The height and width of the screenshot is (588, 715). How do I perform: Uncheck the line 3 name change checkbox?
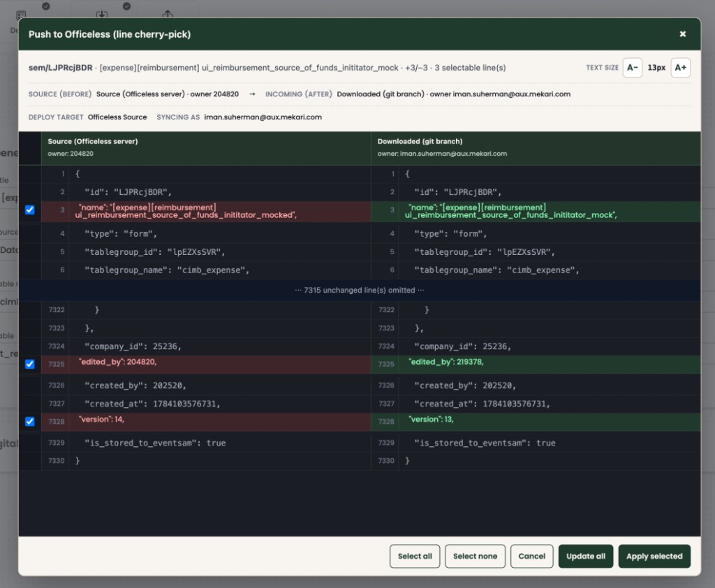tap(29, 210)
